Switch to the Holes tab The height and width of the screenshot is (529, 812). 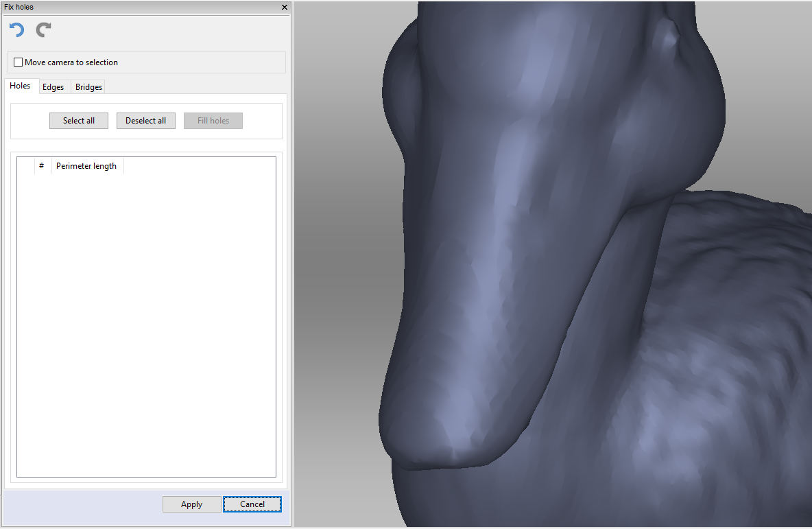[20, 86]
